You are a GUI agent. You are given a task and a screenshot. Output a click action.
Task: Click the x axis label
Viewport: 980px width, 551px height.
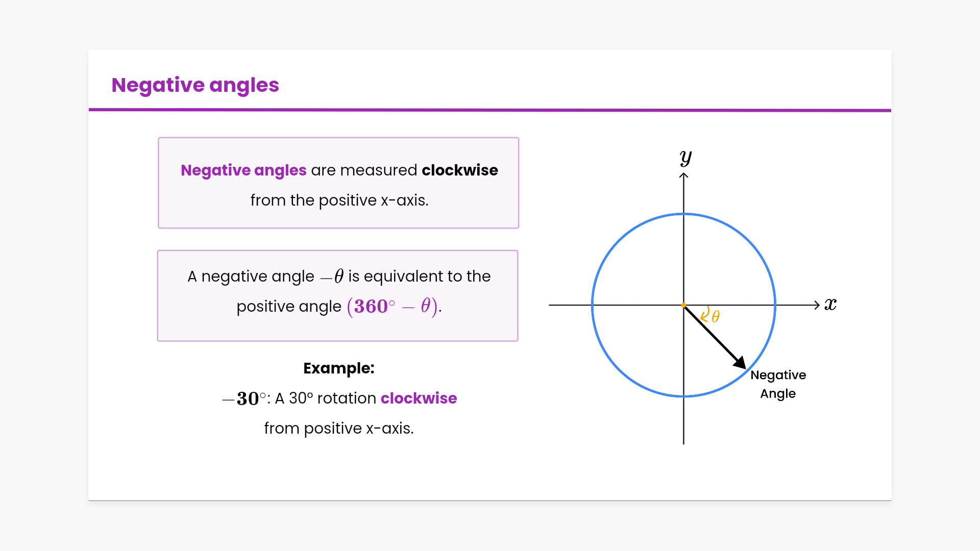[x=830, y=305]
